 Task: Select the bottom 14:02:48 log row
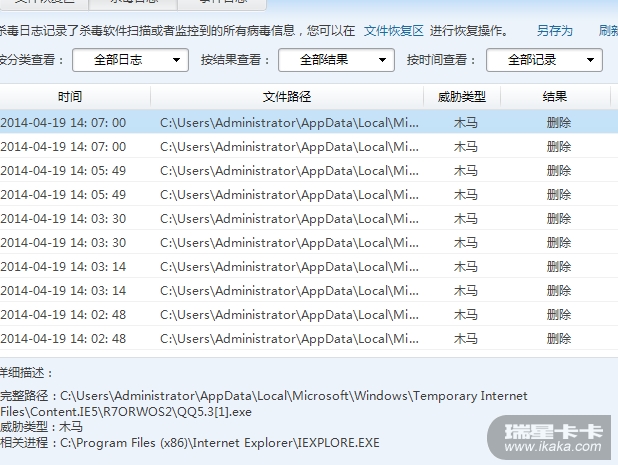coord(309,339)
